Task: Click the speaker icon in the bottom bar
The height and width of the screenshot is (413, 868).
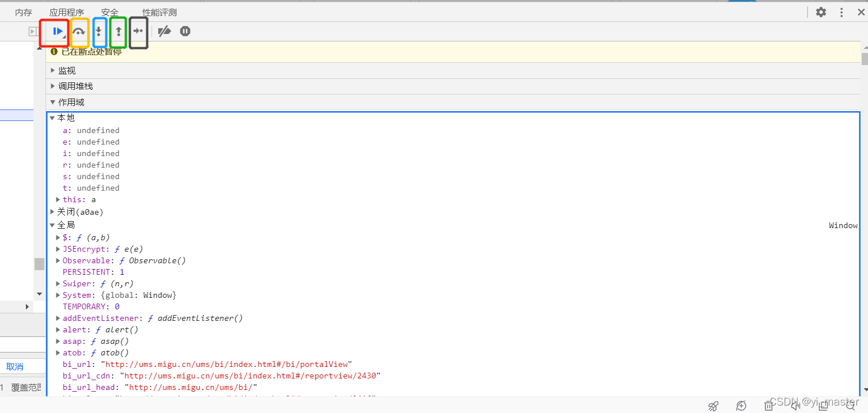Action: (x=795, y=406)
